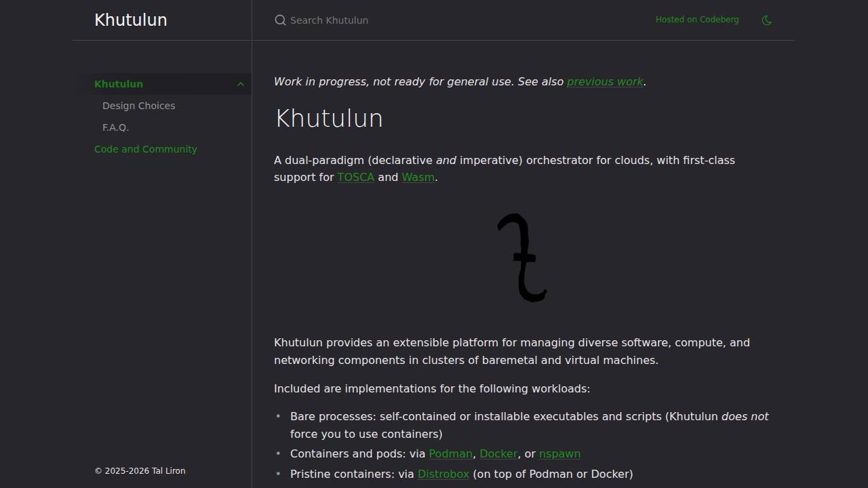Open the Design Choices page

point(138,106)
